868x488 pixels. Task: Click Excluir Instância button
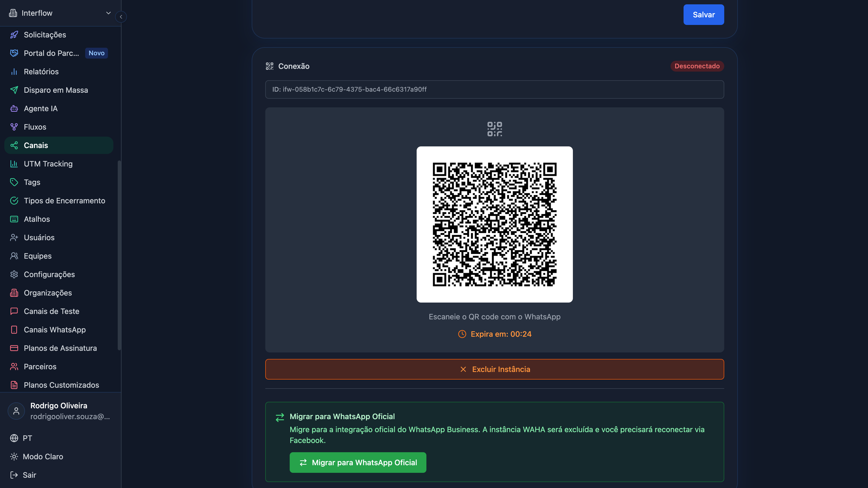tap(494, 370)
